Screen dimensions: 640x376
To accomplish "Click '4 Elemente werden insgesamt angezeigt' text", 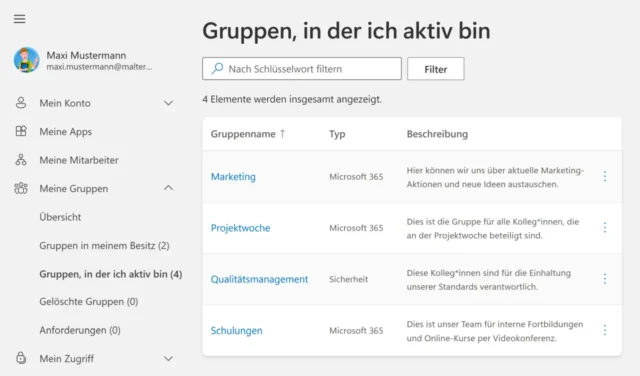I will pos(292,99).
